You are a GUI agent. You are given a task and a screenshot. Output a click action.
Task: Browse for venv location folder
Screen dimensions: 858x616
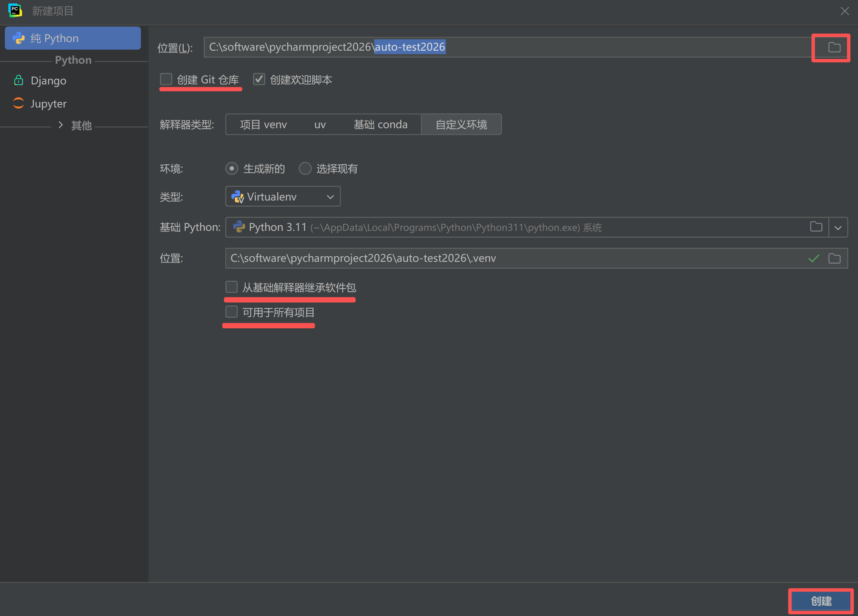tap(834, 258)
